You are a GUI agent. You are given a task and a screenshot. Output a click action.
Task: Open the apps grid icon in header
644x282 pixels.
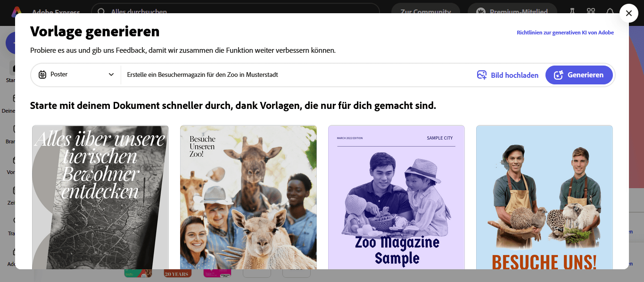pyautogui.click(x=591, y=11)
